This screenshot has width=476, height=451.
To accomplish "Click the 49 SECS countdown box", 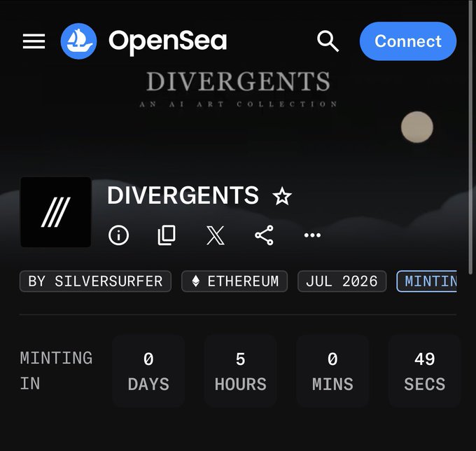I will [x=424, y=371].
